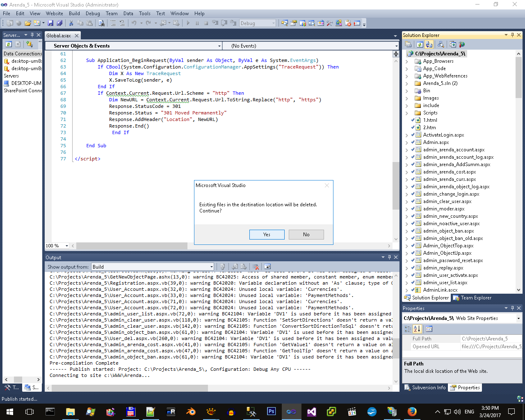Switch to the Subversion Info tab
This screenshot has height=420, width=525.
click(x=425, y=388)
